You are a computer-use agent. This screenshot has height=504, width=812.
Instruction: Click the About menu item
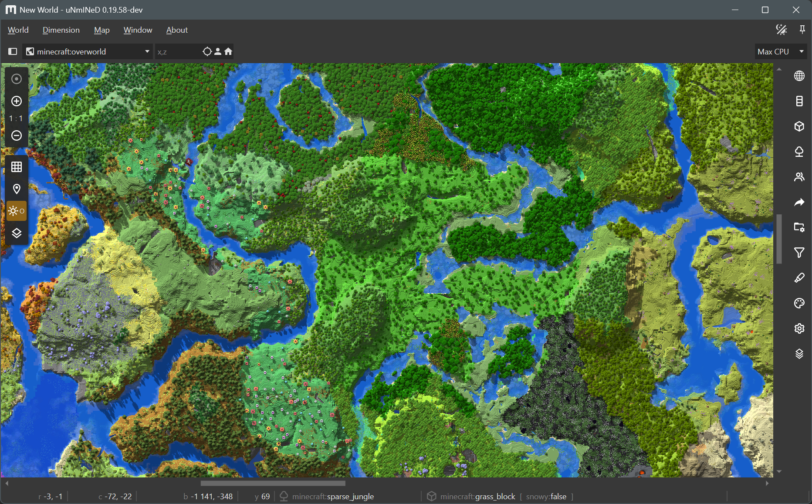pyautogui.click(x=177, y=30)
